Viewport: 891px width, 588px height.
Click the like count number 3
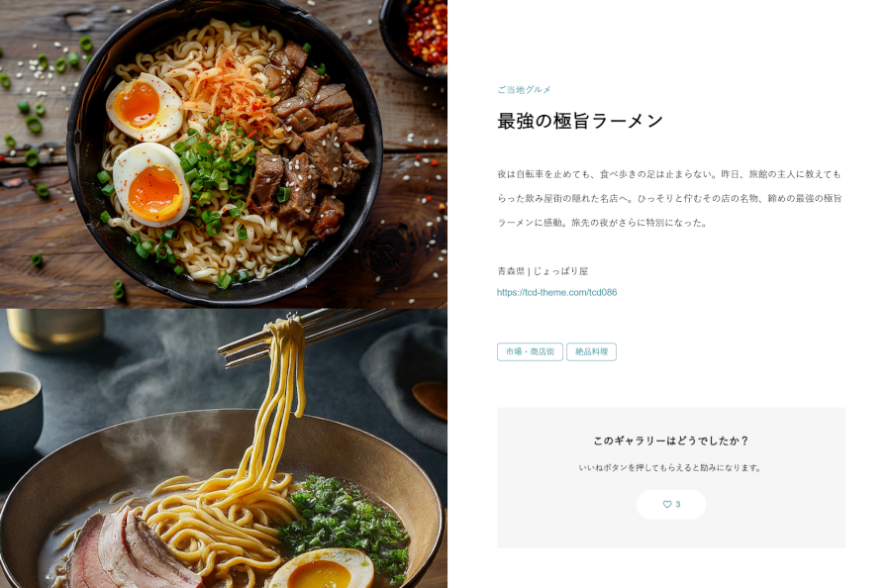tap(677, 504)
